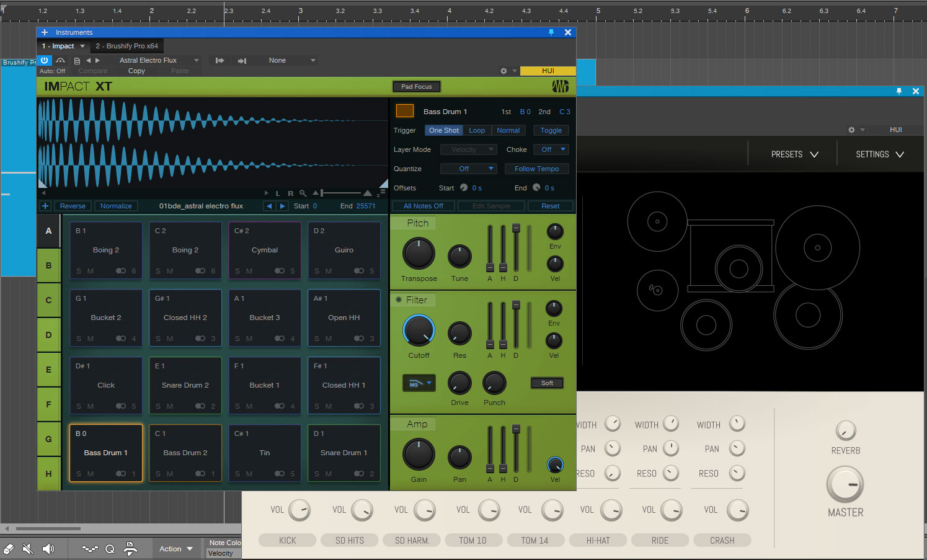Switch to 2 - Brushify Pro x64 tab
The width and height of the screenshot is (927, 560).
pyautogui.click(x=126, y=46)
